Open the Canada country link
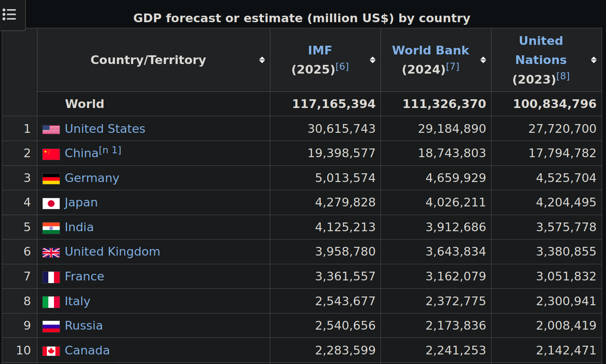Screen dimensions: 606x364 [x=87, y=351]
